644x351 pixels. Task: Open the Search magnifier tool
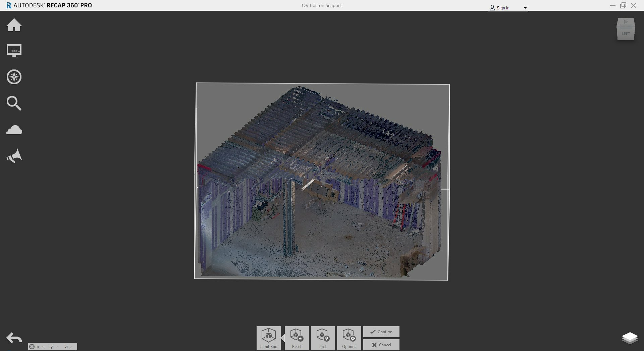click(x=14, y=103)
